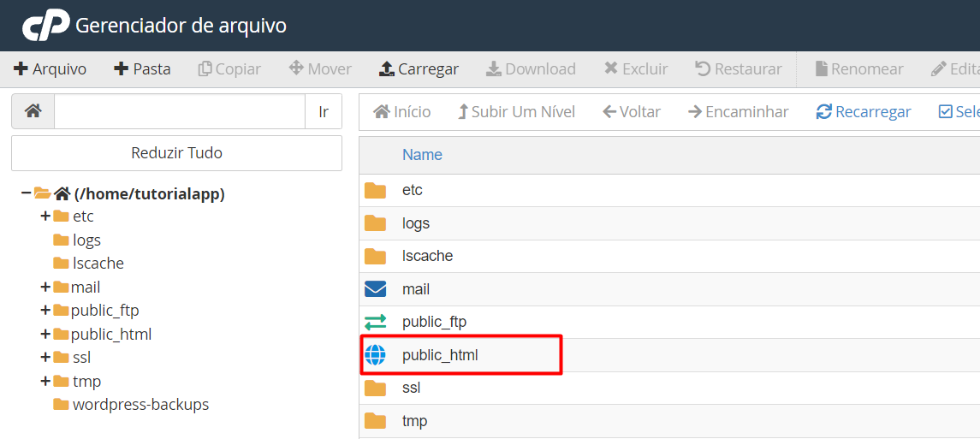Select (/home/tutorialapp) in tree
This screenshot has height=439, width=980.
coord(150,194)
